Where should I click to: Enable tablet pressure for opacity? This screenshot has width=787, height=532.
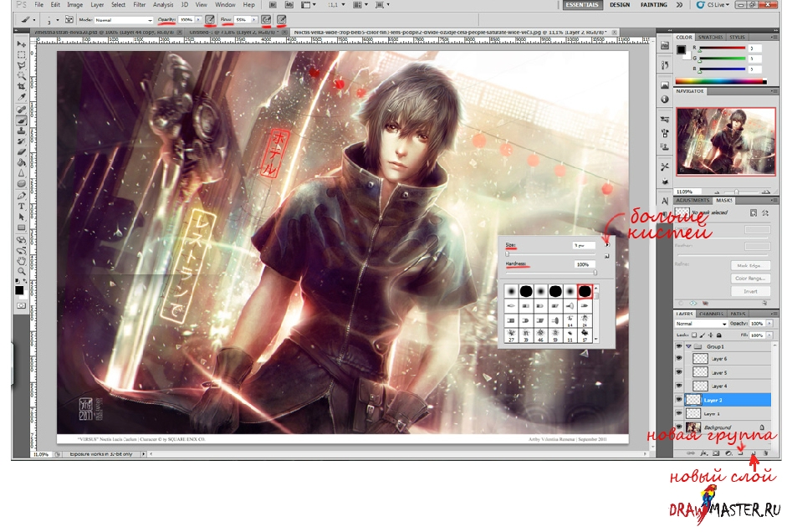click(210, 19)
